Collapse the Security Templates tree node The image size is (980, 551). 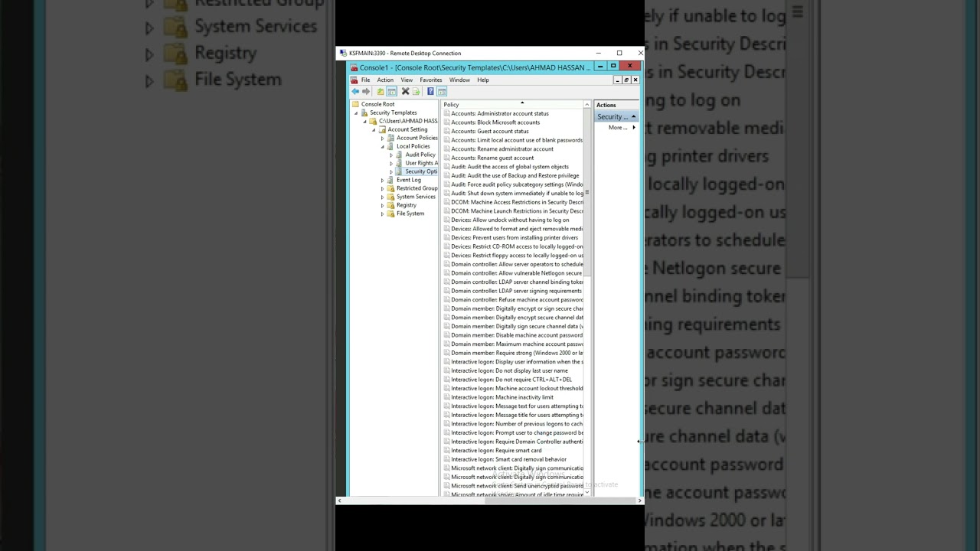click(x=356, y=112)
